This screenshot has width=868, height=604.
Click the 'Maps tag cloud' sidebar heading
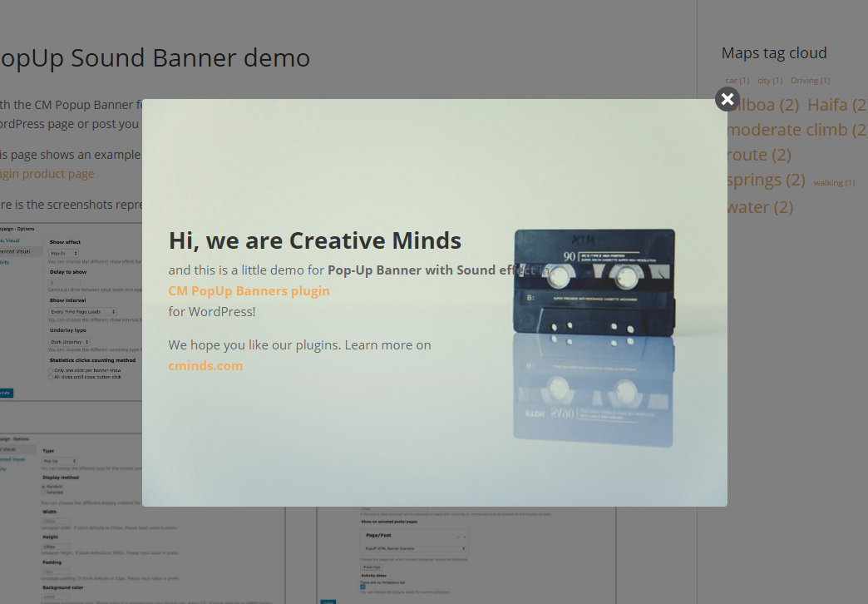coord(774,53)
